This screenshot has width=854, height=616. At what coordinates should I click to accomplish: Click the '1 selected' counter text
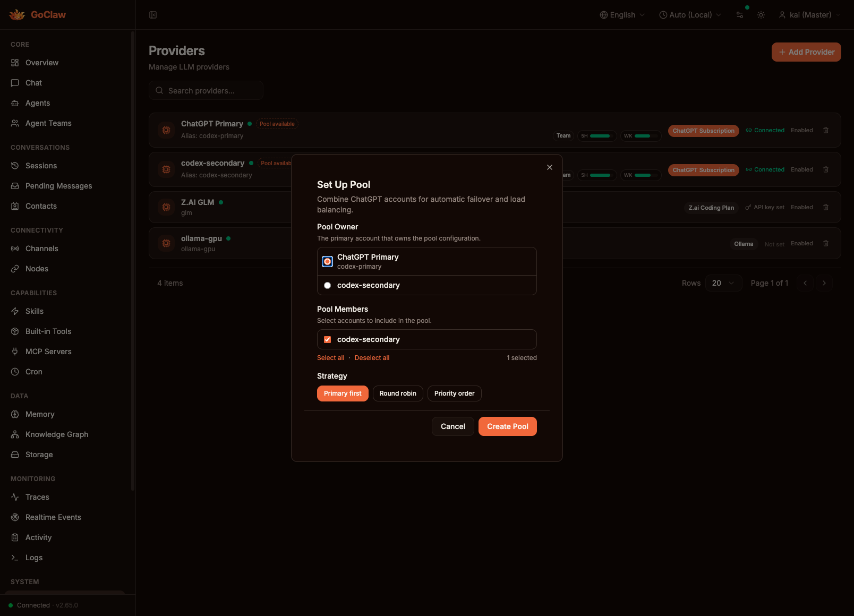click(x=522, y=358)
